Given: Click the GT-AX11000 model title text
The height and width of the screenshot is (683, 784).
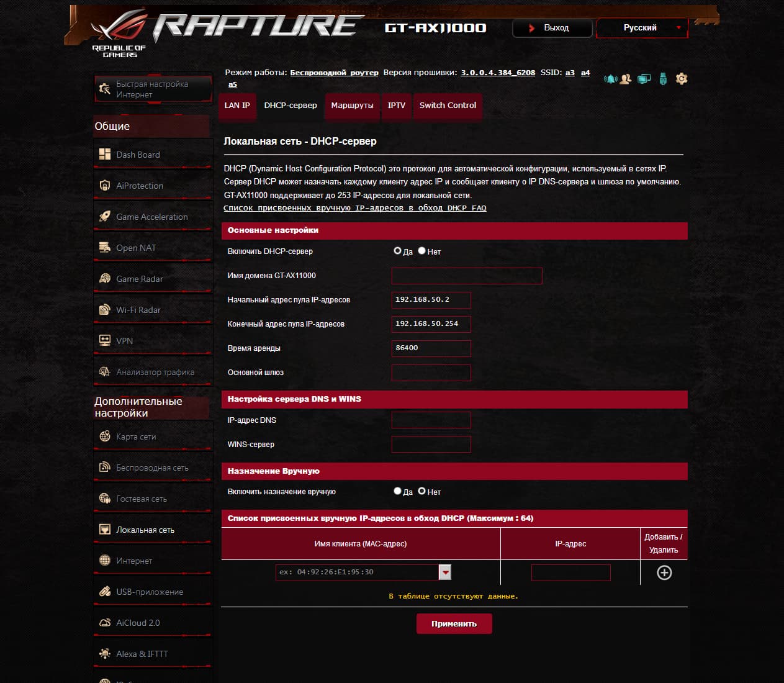Looking at the screenshot, I should click(x=436, y=28).
